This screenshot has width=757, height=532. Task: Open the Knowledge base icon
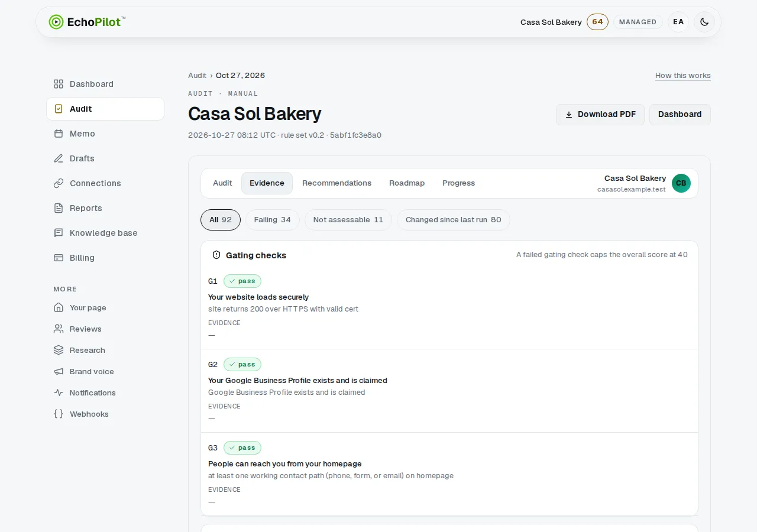click(x=59, y=233)
